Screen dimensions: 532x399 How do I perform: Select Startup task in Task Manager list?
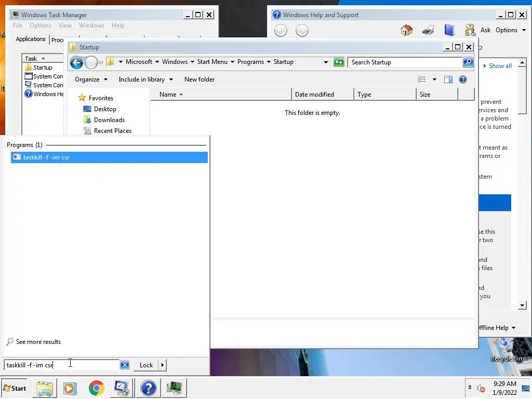coord(43,68)
